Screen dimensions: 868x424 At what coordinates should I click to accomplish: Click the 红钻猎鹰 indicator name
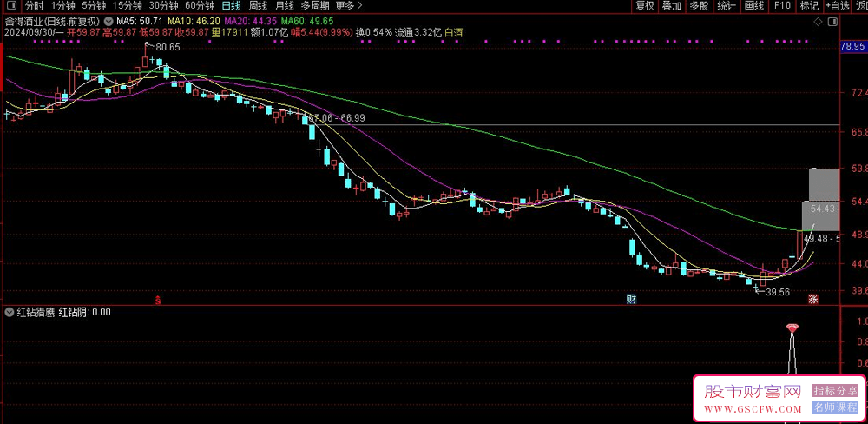coord(36,312)
